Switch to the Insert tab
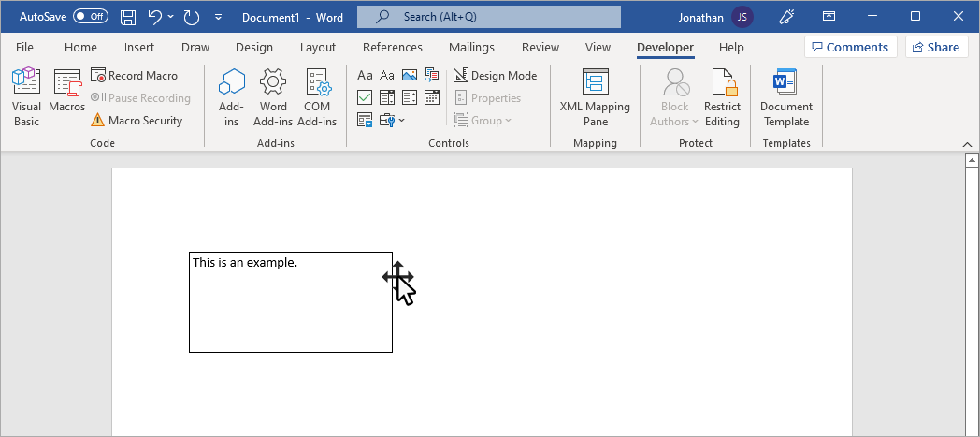Image resolution: width=980 pixels, height=437 pixels. [138, 48]
